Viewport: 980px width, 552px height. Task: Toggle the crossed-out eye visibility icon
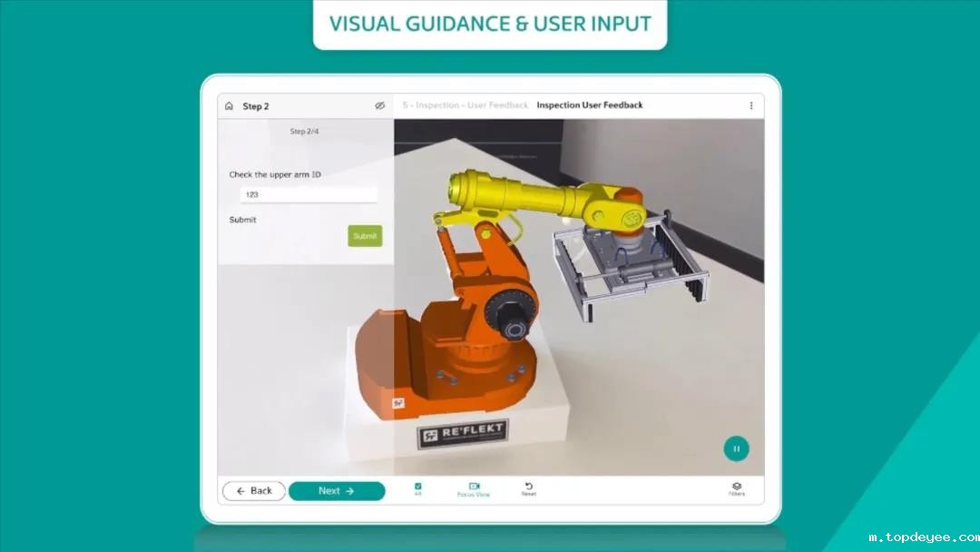tap(380, 106)
